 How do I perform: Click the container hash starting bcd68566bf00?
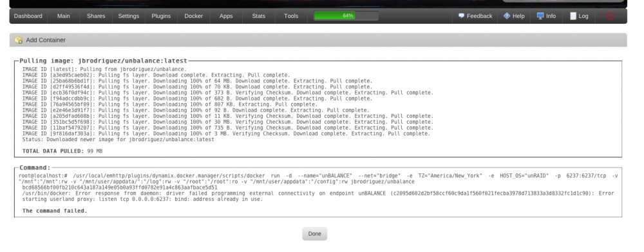point(120,188)
